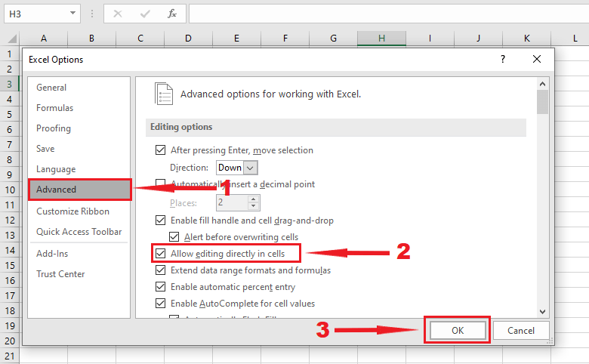Select column D header
The height and width of the screenshot is (364, 589).
pos(188,39)
